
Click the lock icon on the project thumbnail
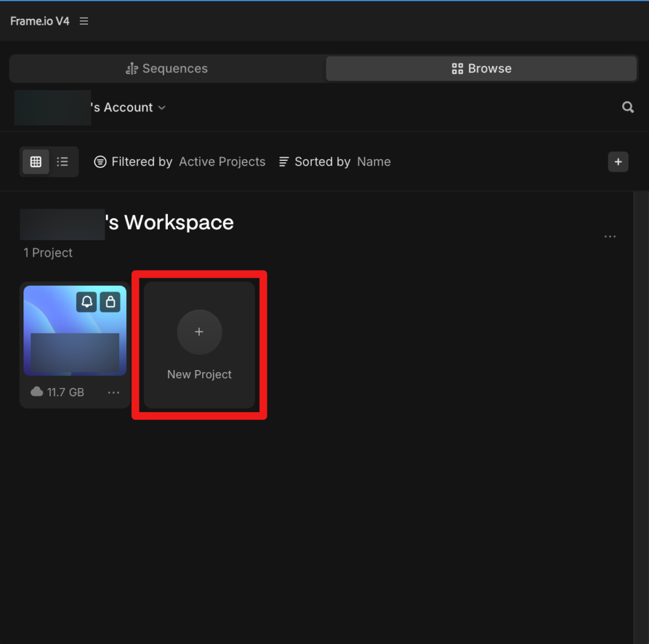[x=110, y=302]
